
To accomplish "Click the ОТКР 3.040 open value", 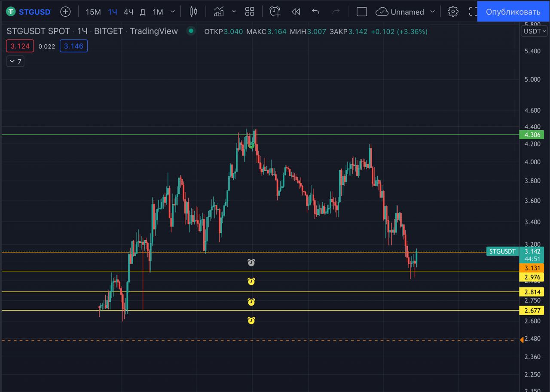I will coord(223,31).
